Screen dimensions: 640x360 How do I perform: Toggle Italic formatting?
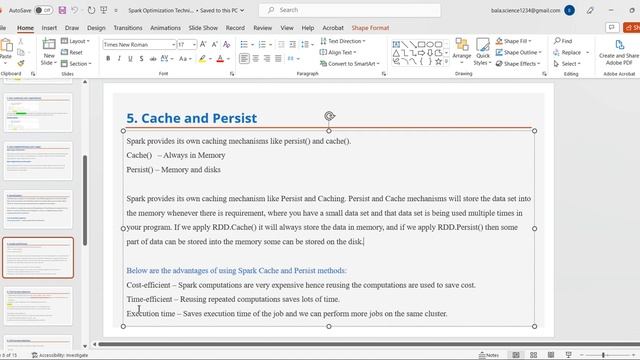point(119,59)
